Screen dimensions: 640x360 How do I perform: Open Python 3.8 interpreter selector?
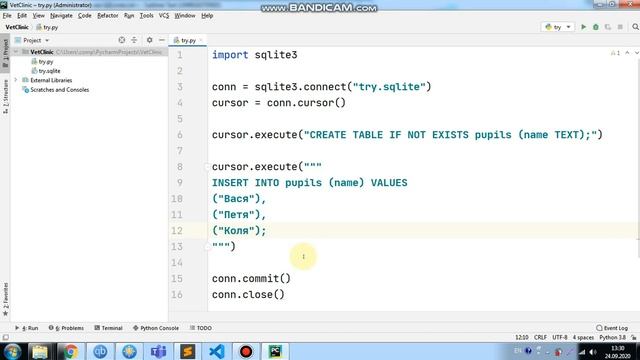pos(612,338)
